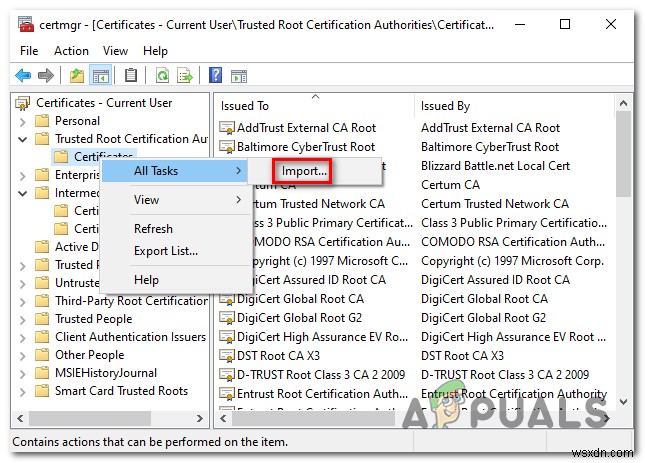645x463 pixels.
Task: Click the Forward arrow toolbar icon
Action: (x=46, y=76)
